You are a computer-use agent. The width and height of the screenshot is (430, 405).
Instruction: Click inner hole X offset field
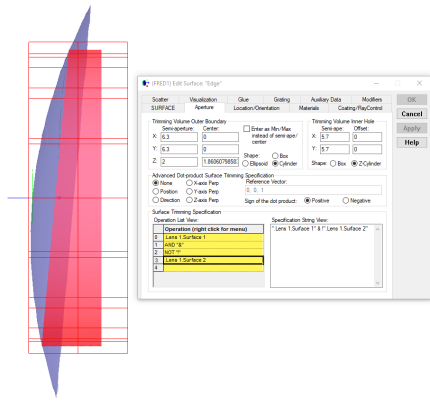coord(367,137)
